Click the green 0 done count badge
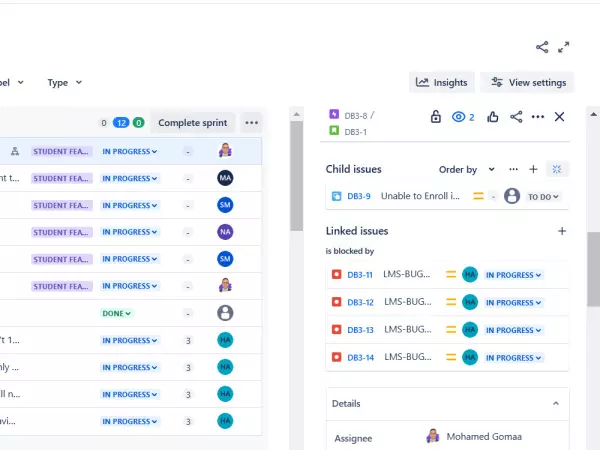 (x=139, y=123)
